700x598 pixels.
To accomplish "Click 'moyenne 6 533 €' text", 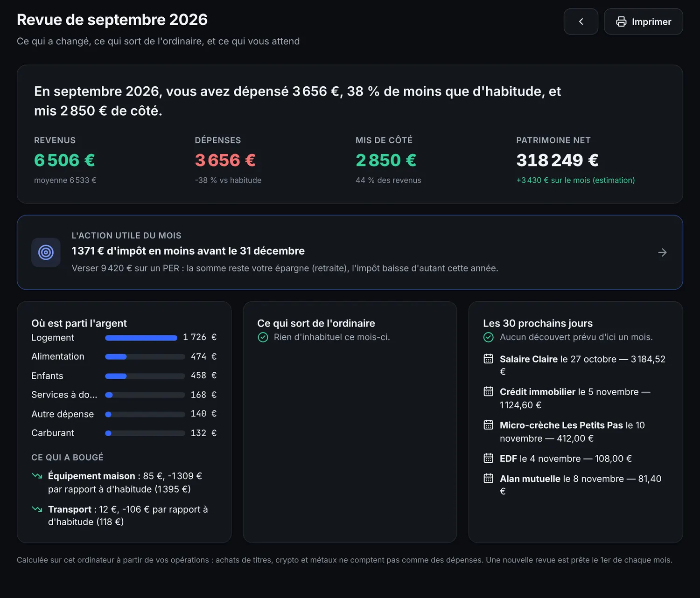I will tap(65, 180).
